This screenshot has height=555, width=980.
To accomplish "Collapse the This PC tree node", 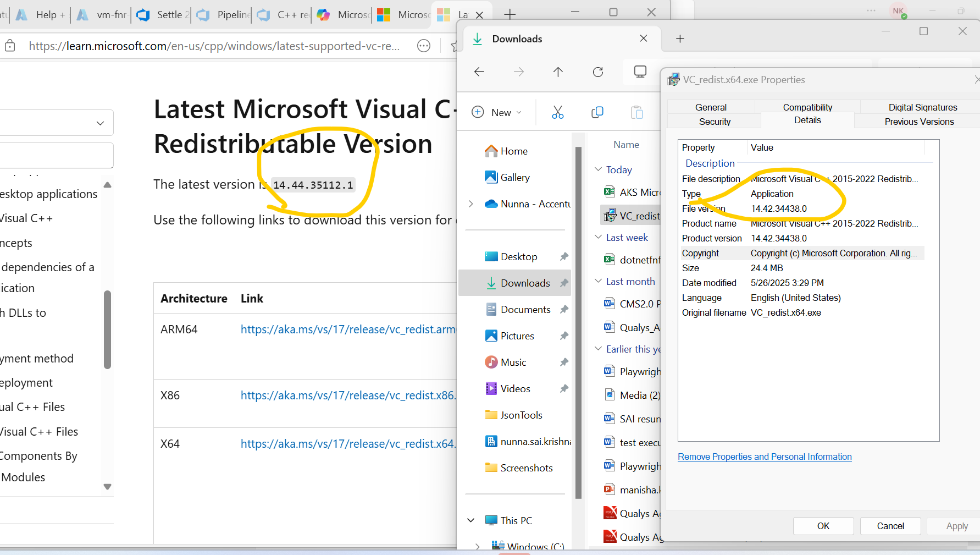I will (471, 520).
